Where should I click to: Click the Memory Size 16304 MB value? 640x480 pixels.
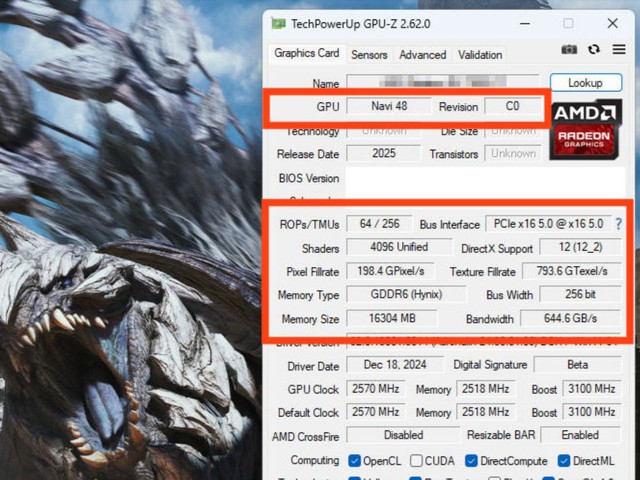[x=392, y=318]
